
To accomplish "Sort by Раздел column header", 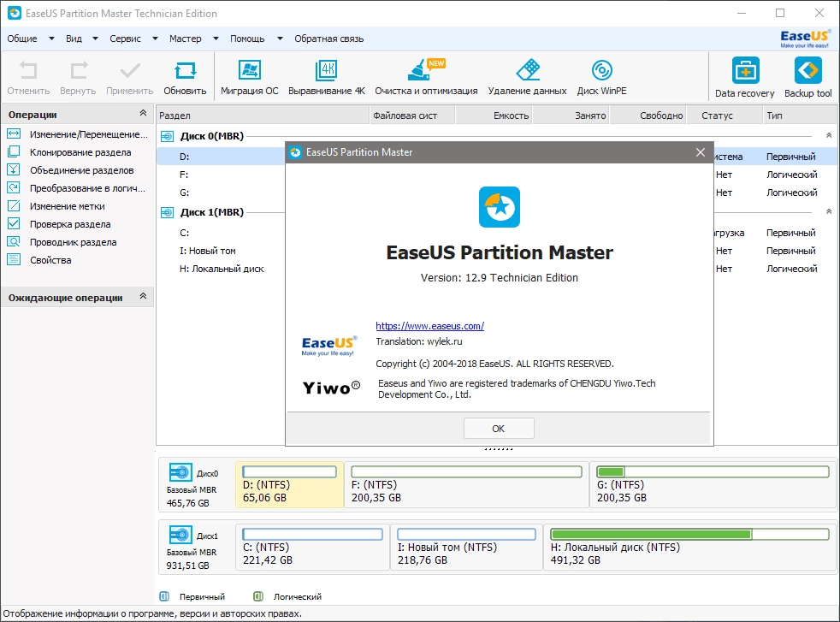I will pos(263,116).
